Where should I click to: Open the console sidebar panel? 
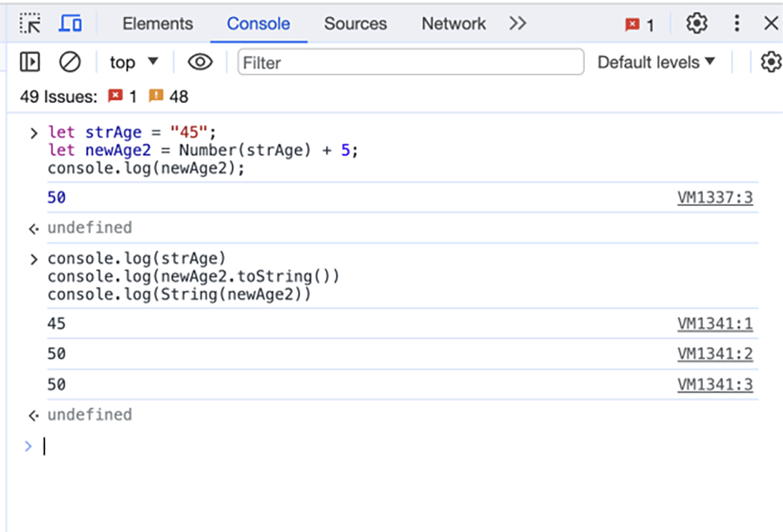click(29, 62)
